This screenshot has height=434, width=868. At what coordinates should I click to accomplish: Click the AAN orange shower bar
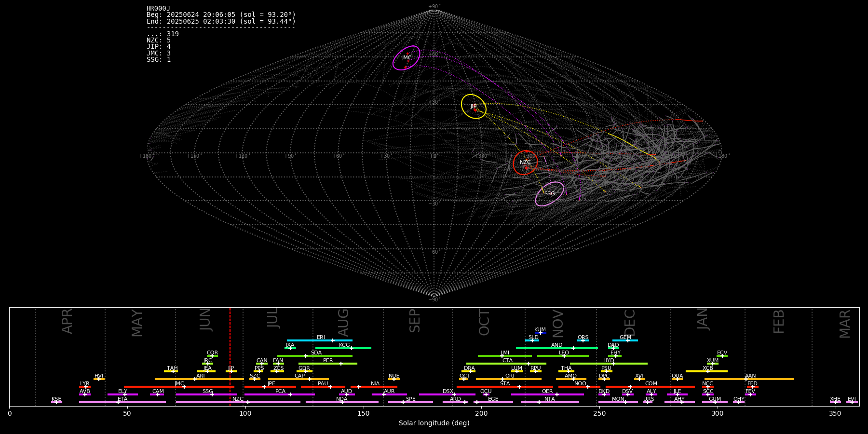749,379
